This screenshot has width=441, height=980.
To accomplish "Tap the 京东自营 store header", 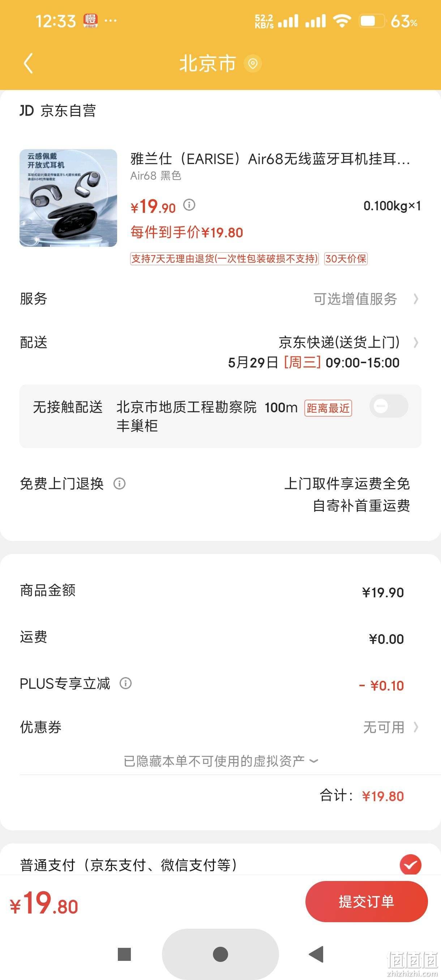I will pos(58,111).
